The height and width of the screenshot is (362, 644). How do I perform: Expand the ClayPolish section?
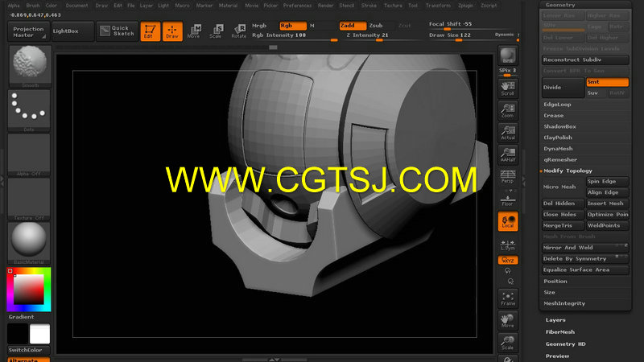(x=558, y=138)
